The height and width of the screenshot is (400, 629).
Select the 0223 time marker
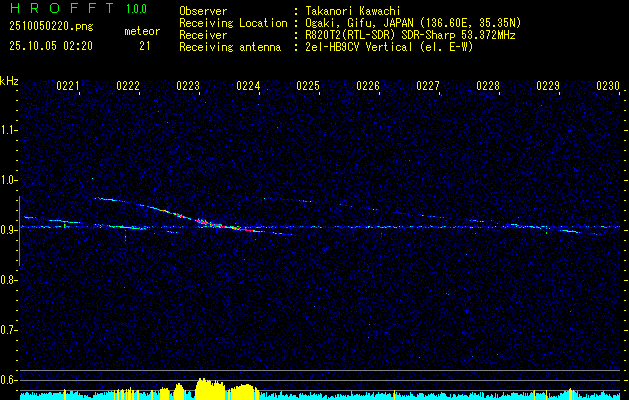(x=188, y=87)
